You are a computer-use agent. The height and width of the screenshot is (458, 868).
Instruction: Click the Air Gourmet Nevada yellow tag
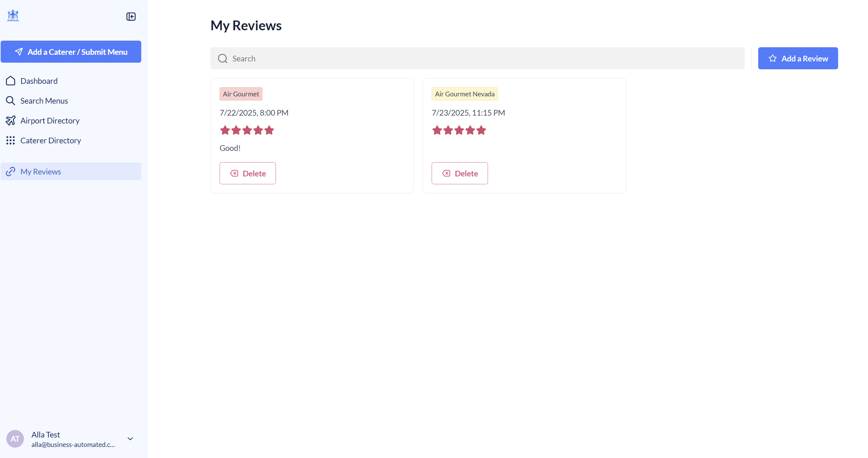pyautogui.click(x=464, y=94)
